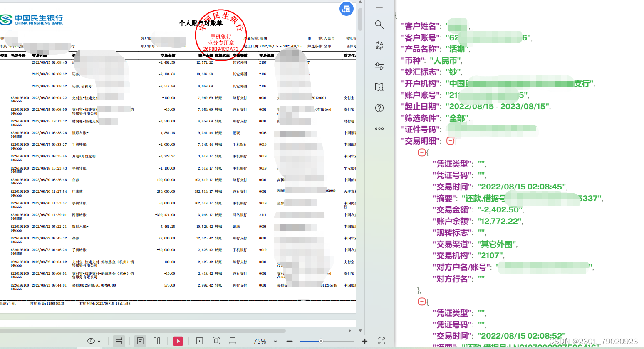Click the 交易金额 column header in PDF
Image resolution: width=644 pixels, height=349 pixels.
pyautogui.click(x=168, y=55)
